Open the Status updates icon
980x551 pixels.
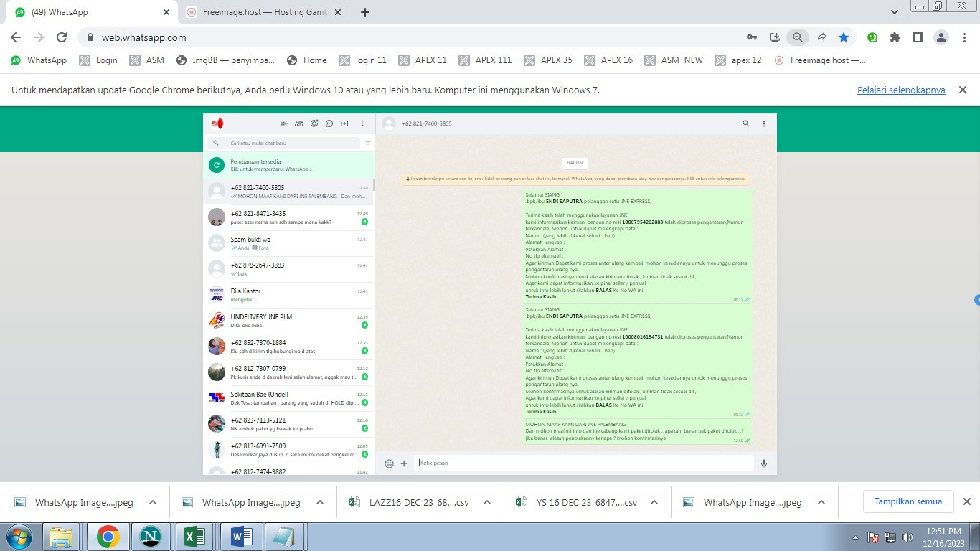(x=314, y=123)
